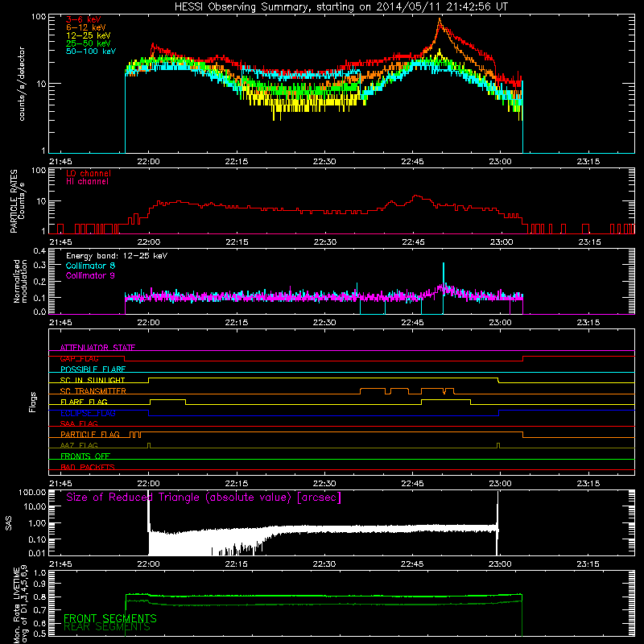The image size is (644, 644).
Task: Click the Mon. Rate LIVETIME axis label
Action: (21, 605)
